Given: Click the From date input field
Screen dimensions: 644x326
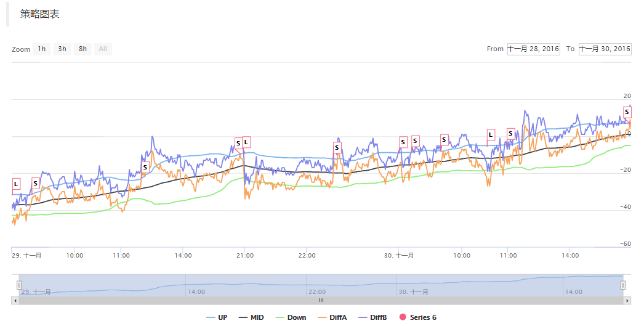Looking at the screenshot, I should tap(533, 49).
